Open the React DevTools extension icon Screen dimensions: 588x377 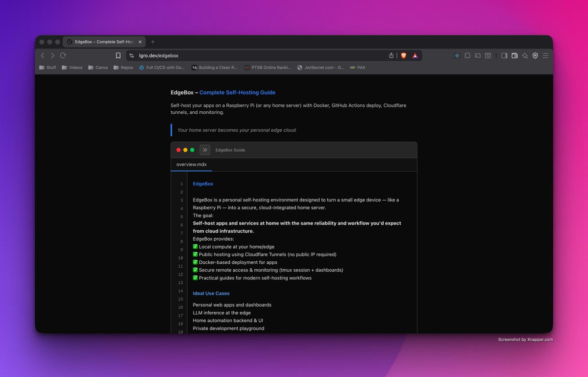pyautogui.click(x=457, y=56)
